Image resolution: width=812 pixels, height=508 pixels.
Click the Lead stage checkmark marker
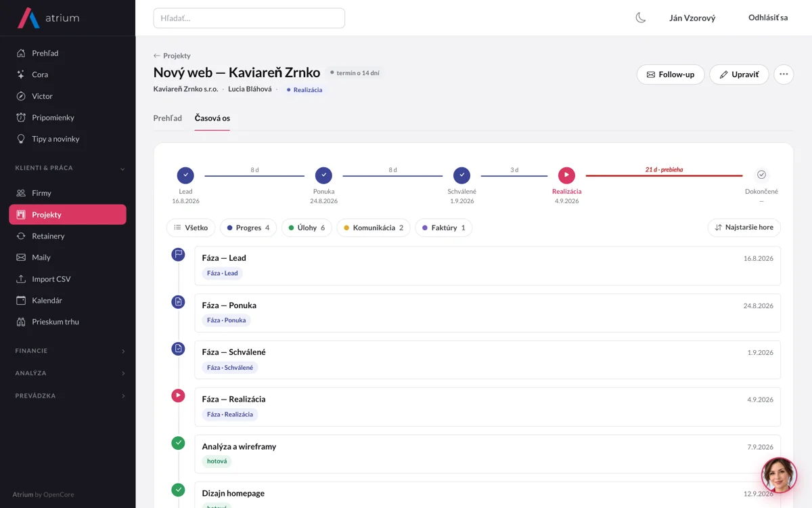coord(185,175)
